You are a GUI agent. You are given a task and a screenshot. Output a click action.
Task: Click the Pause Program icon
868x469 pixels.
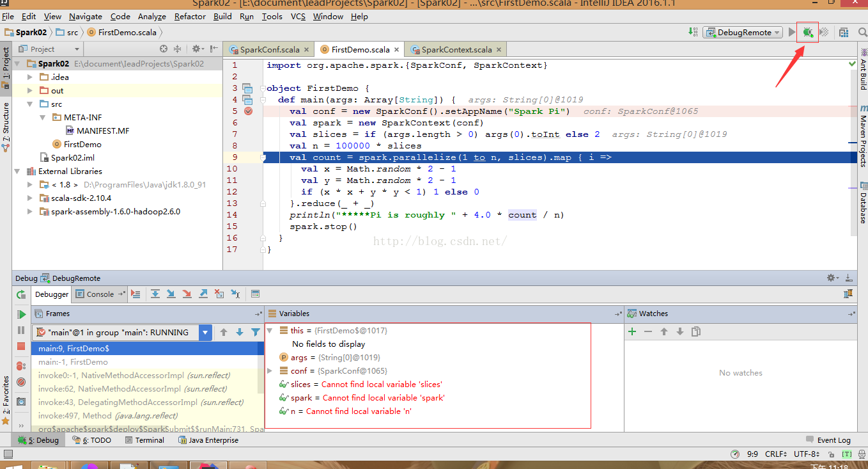point(21,330)
